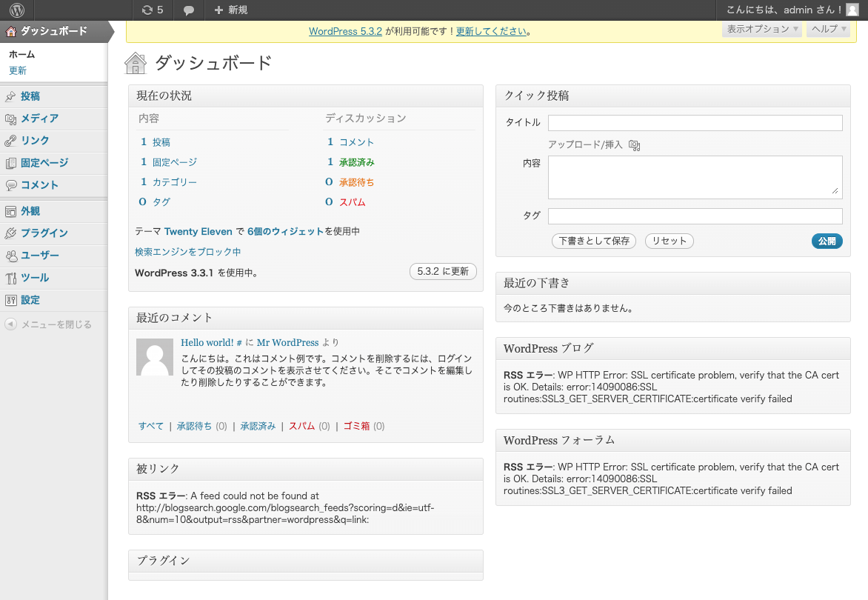Click the WordPress logo in admin bar
This screenshot has width=868, height=600.
coord(17,10)
